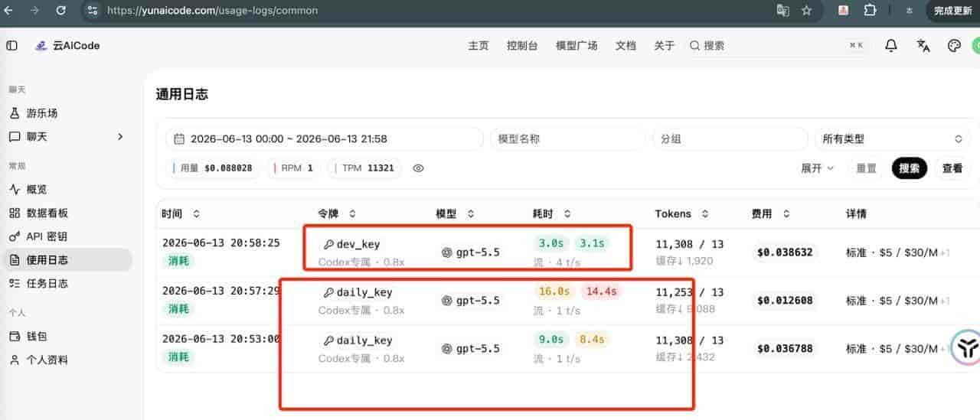Click the 查看 button
The image size is (980, 420).
[952, 168]
